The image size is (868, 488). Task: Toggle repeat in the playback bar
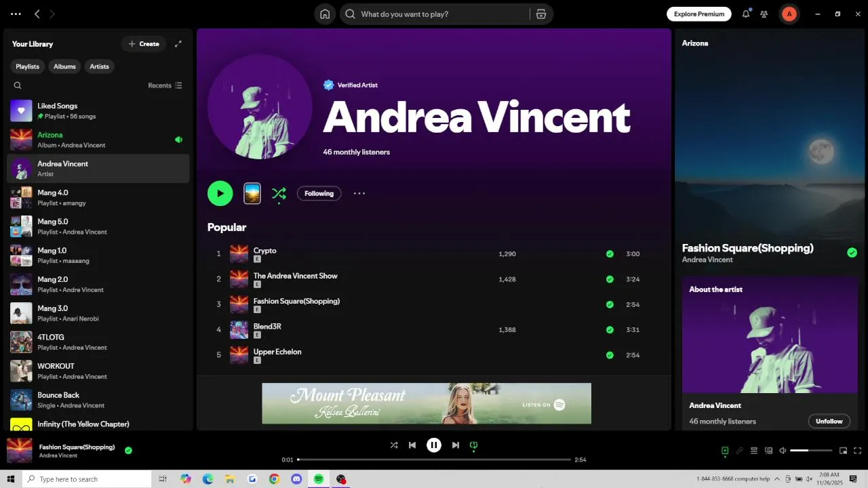pos(474,445)
